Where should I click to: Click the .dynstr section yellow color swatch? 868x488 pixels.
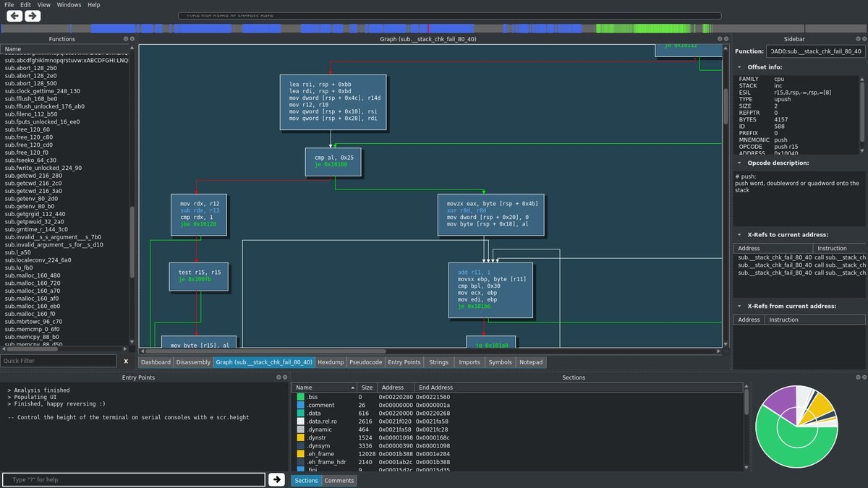coord(301,437)
